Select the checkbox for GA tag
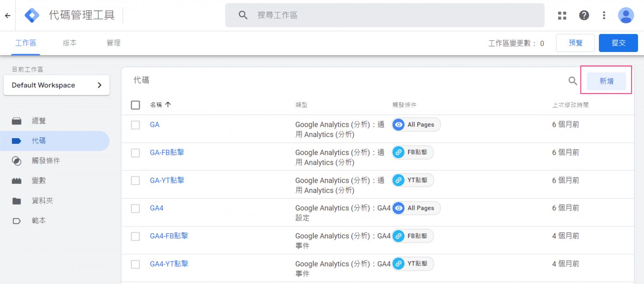The height and width of the screenshot is (284, 644). click(x=136, y=125)
